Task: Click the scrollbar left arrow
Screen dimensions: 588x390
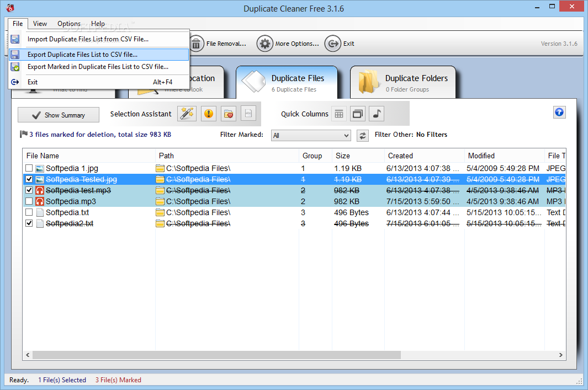Action: (28, 355)
